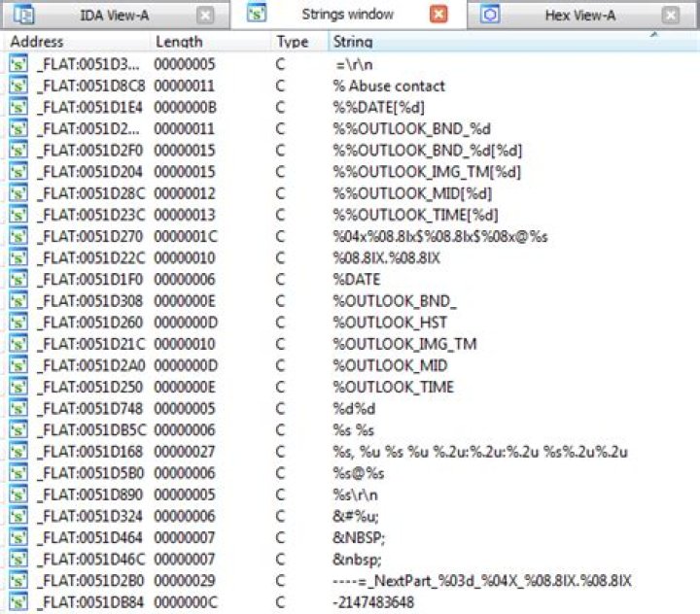Click the String column header
700x614 pixels.
pos(352,42)
